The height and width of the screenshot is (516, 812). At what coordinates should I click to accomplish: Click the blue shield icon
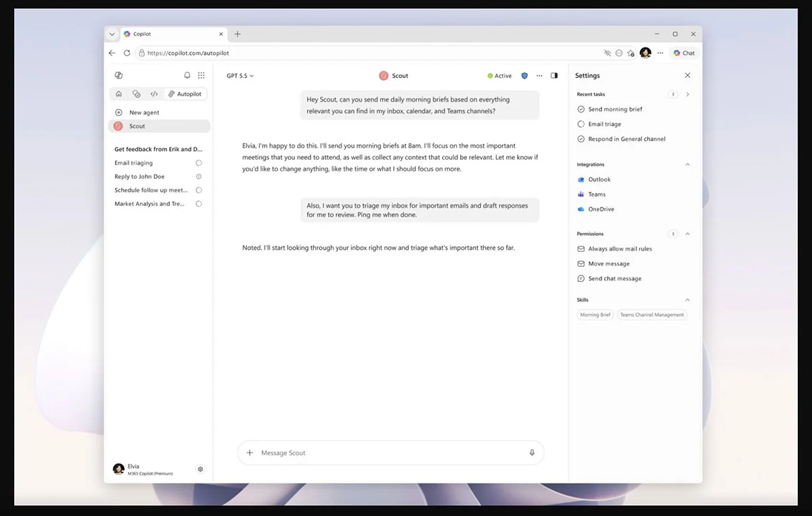coord(524,76)
